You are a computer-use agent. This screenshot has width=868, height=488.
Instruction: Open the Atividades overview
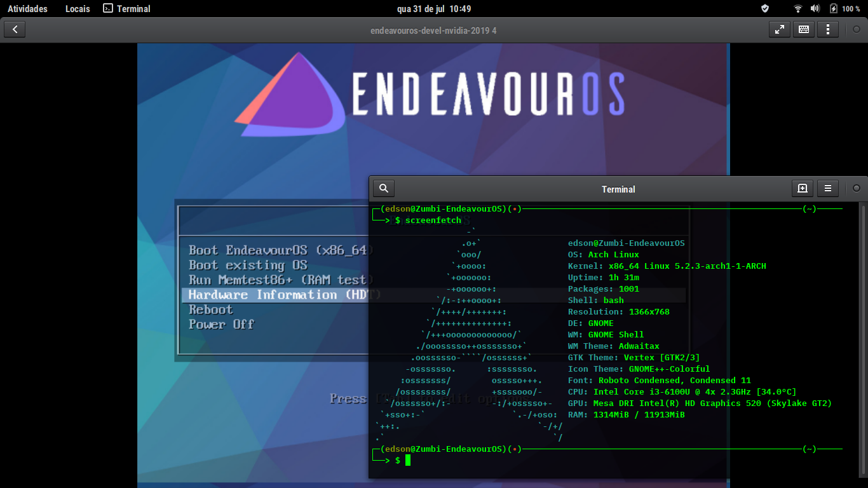click(x=27, y=9)
